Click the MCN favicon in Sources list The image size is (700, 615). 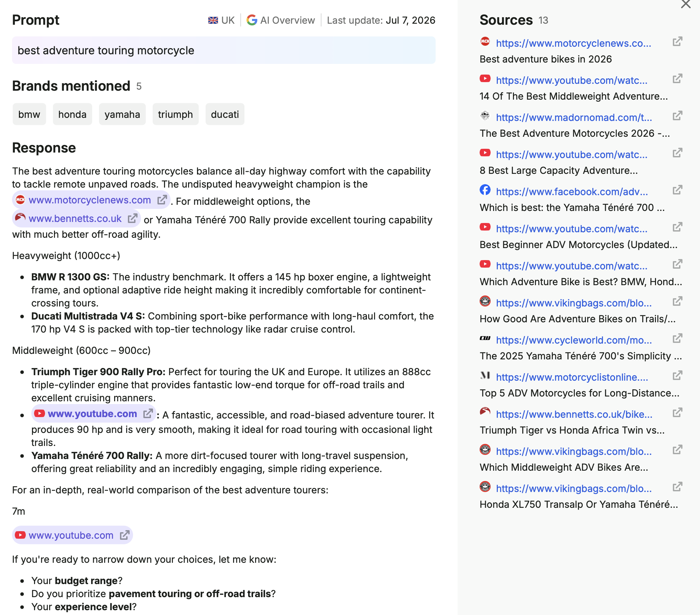point(485,42)
